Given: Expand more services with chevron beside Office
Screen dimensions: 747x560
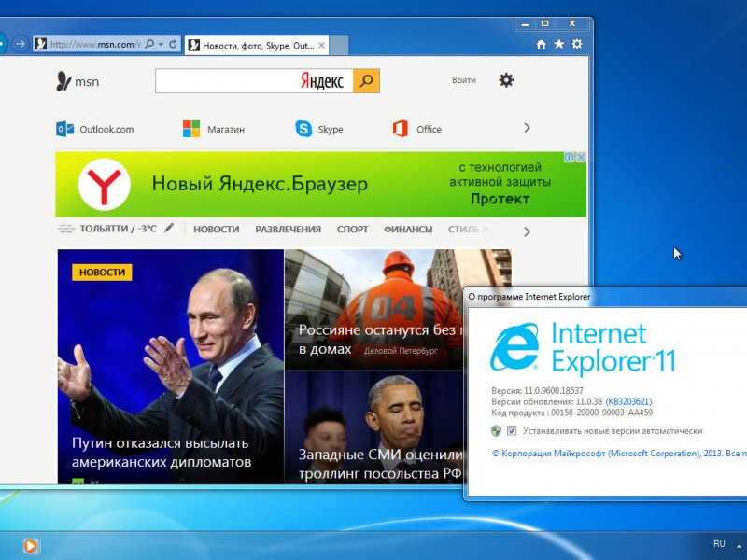Looking at the screenshot, I should tap(527, 128).
